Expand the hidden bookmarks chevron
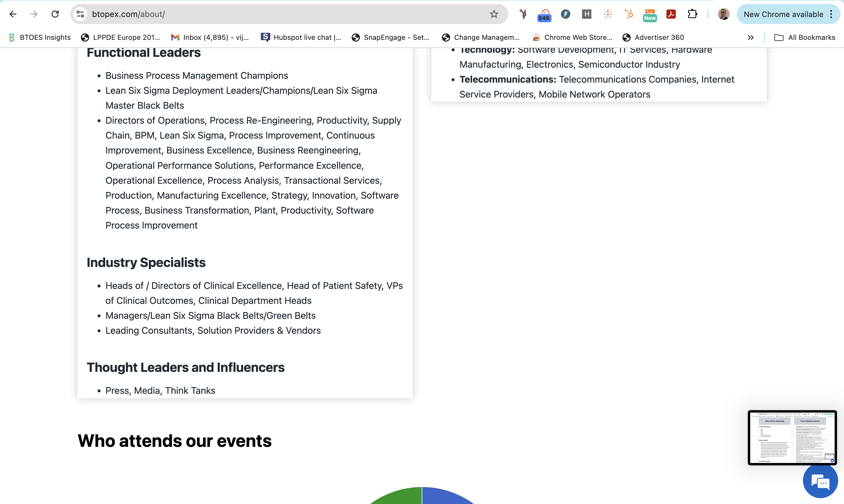The width and height of the screenshot is (844, 504). [x=751, y=37]
